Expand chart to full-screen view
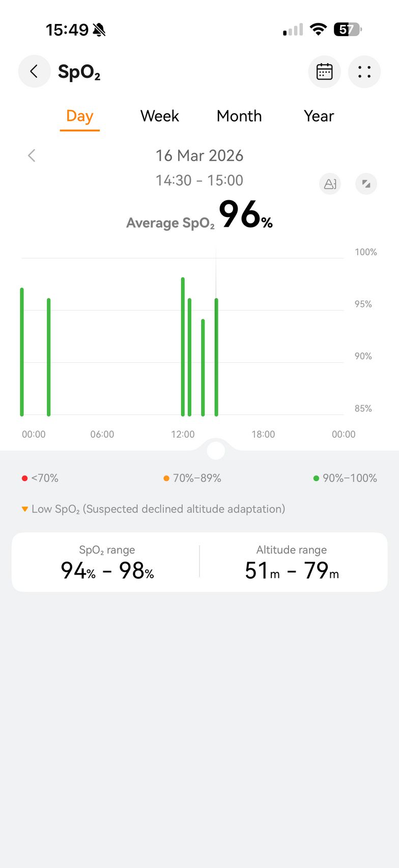399x868 pixels. coord(366,183)
